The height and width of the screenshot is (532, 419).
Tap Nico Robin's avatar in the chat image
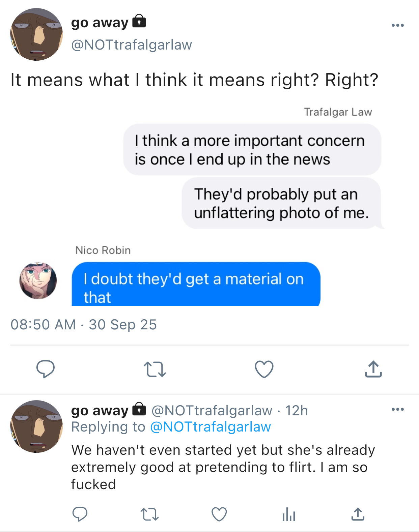(x=38, y=280)
